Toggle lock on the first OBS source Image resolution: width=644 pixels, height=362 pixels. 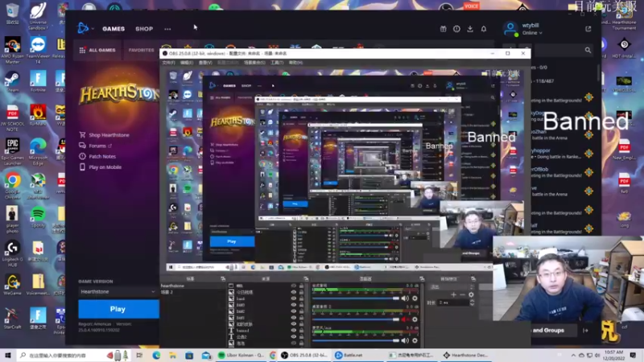301,286
